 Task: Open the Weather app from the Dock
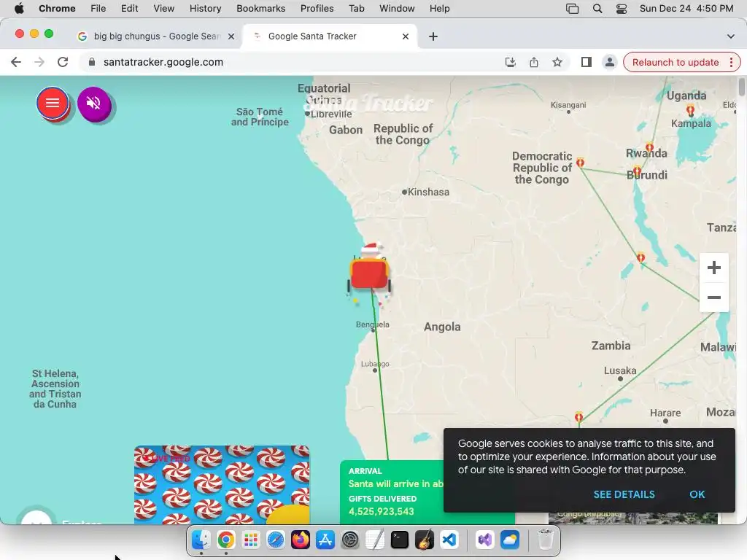510,540
